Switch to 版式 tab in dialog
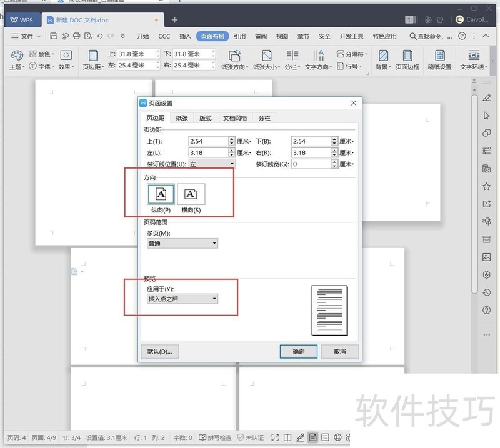 pos(206,118)
